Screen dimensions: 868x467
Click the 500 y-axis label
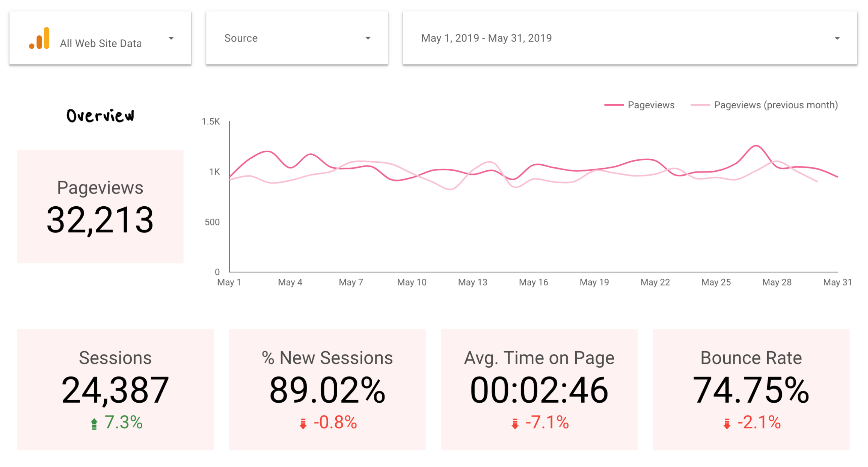point(212,222)
